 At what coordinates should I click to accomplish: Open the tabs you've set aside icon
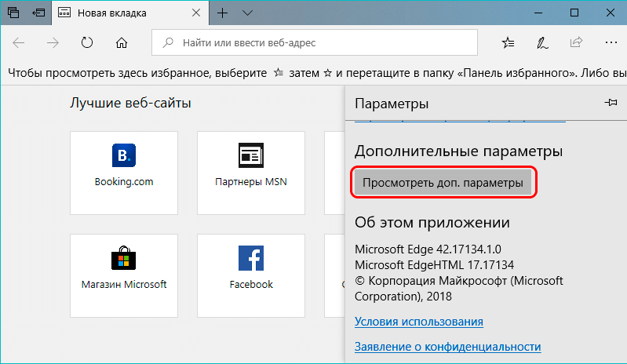click(x=13, y=13)
